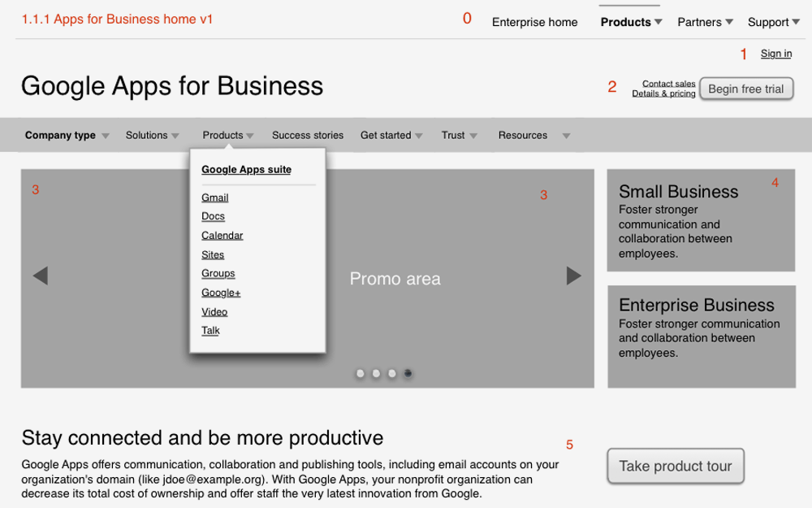Open Calendar from the Products menu
The image size is (812, 508).
click(x=222, y=235)
